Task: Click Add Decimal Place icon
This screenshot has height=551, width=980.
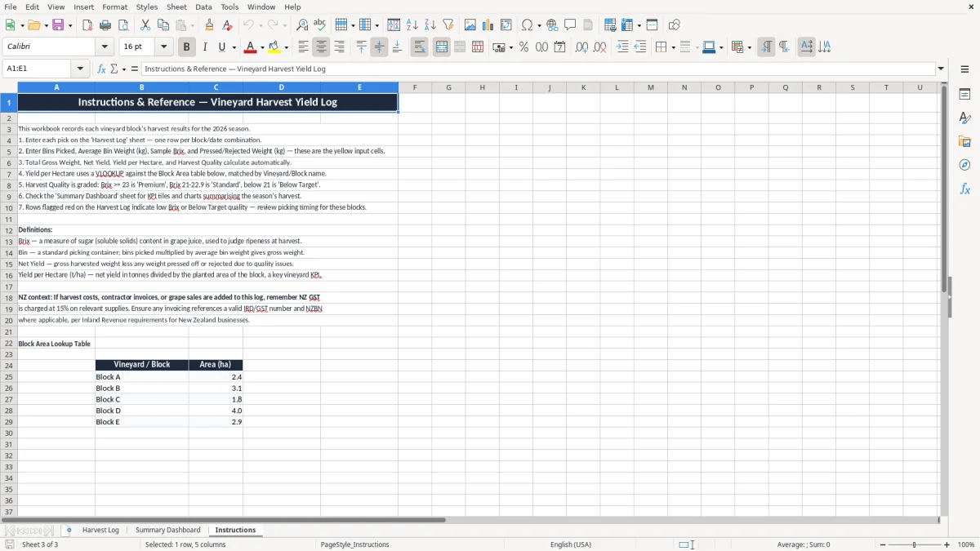Action: tap(581, 47)
